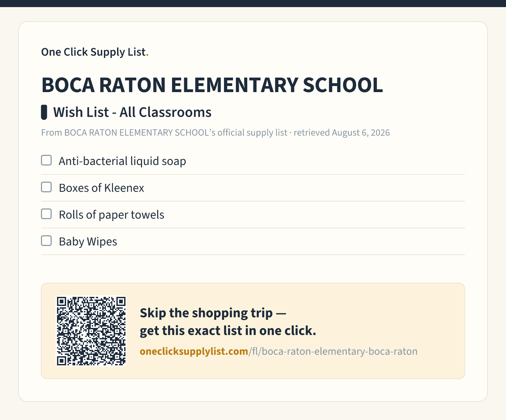This screenshot has height=420, width=506.
Task: Click the dark marker beside Wish List heading
Action: [x=44, y=112]
